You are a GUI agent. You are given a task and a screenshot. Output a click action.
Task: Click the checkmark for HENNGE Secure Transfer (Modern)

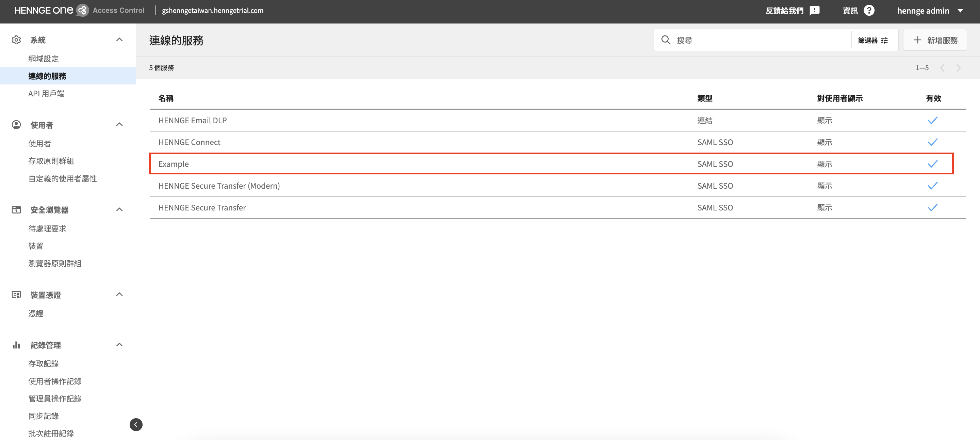pos(932,186)
